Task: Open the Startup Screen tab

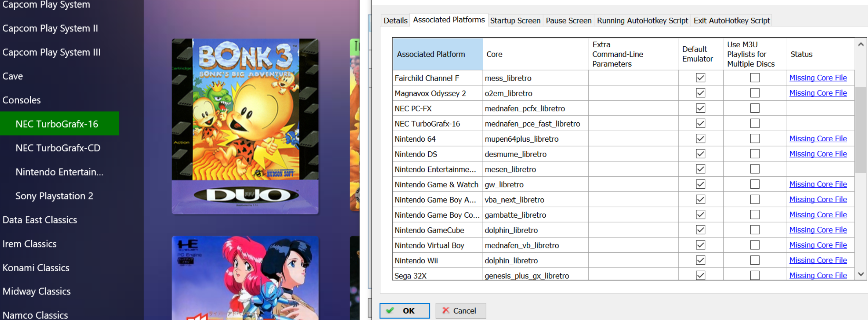Action: coord(515,20)
